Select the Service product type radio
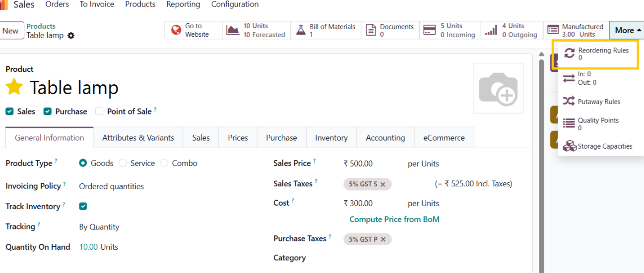Image resolution: width=644 pixels, height=273 pixels. [x=123, y=163]
